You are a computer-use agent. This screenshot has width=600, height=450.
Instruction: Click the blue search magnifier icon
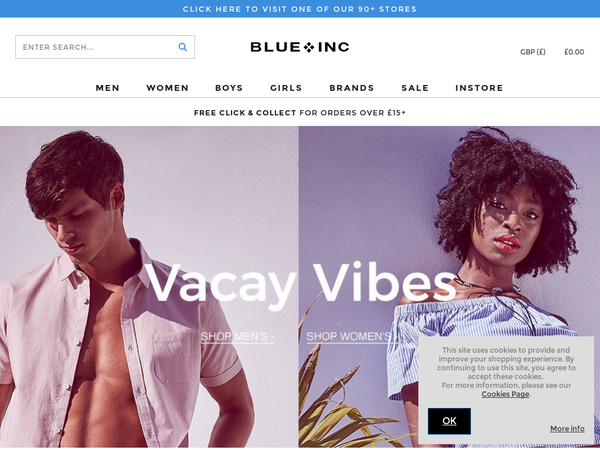coord(183,47)
